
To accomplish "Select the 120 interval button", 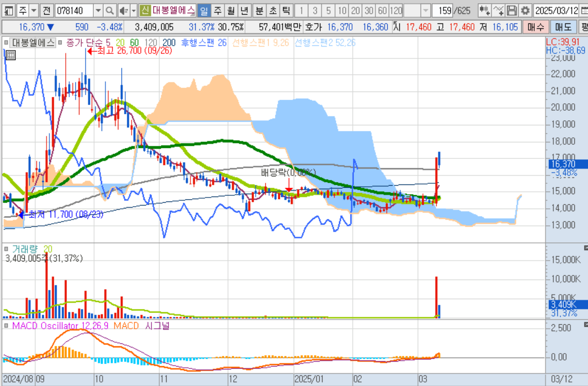I will pyautogui.click(x=396, y=11).
